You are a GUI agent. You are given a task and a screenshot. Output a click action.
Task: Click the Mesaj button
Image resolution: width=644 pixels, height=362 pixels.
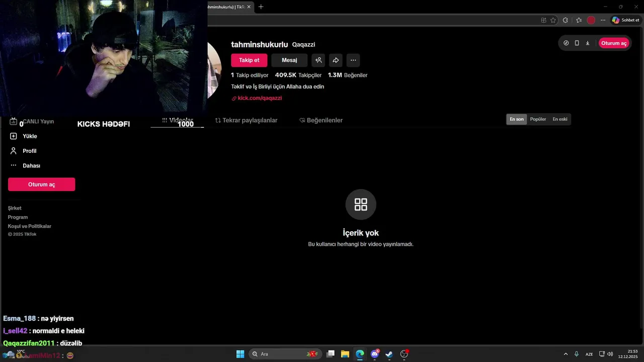click(x=289, y=60)
